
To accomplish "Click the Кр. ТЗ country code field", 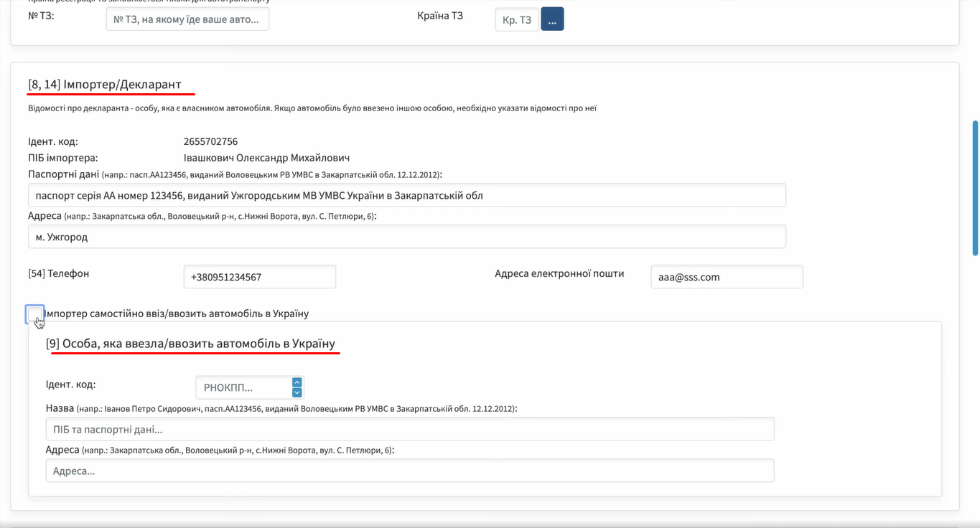I will [517, 19].
